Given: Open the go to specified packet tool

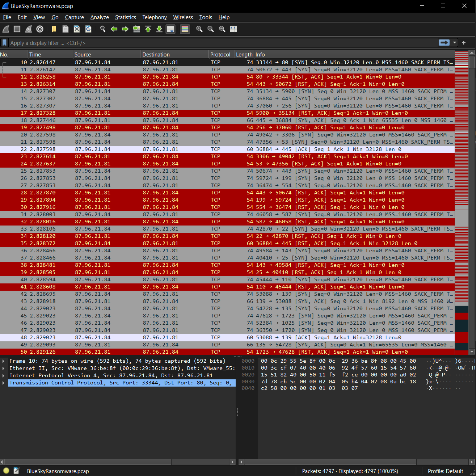Looking at the screenshot, I should [136, 29].
